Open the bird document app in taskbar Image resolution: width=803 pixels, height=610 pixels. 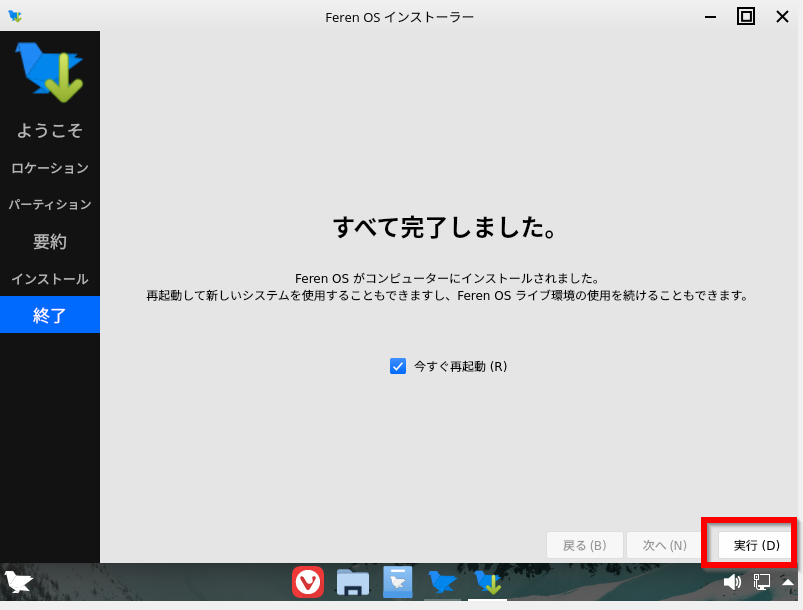tap(398, 582)
